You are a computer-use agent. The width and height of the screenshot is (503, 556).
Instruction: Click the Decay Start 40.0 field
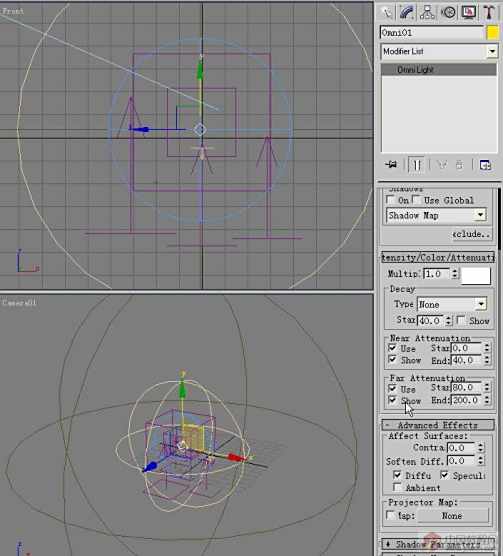point(431,321)
